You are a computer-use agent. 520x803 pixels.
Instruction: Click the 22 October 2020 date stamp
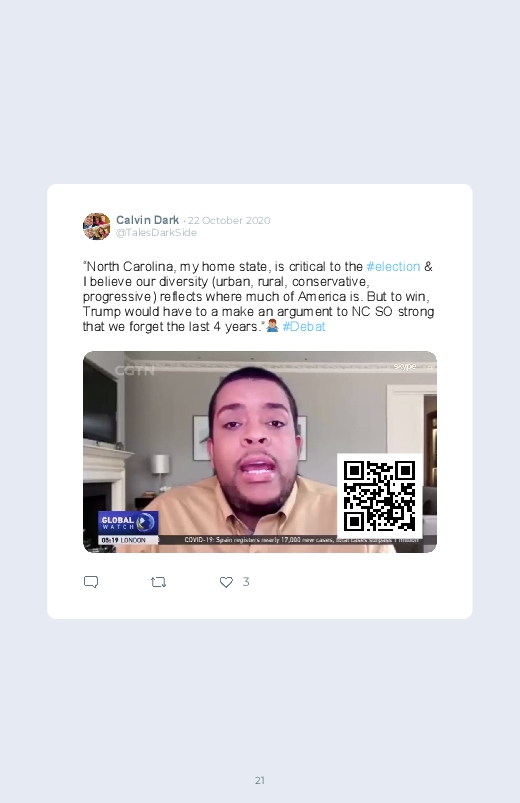pyautogui.click(x=229, y=220)
